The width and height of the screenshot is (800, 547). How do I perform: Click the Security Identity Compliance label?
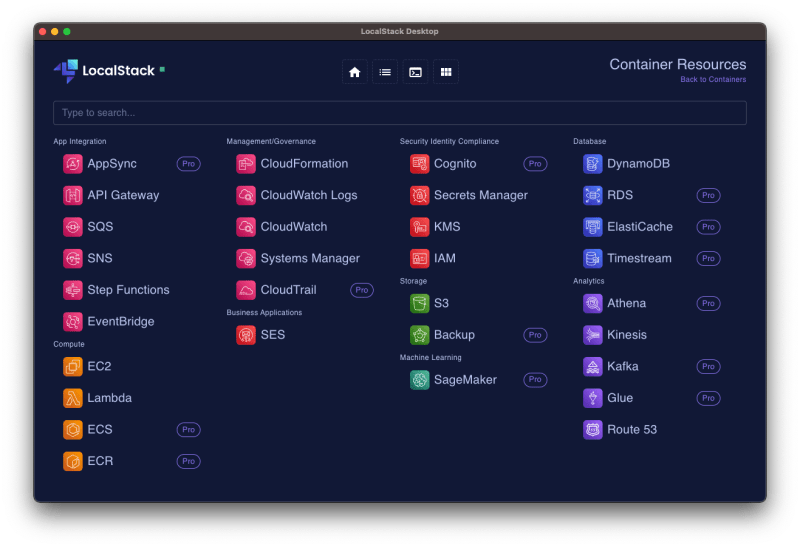(x=449, y=141)
